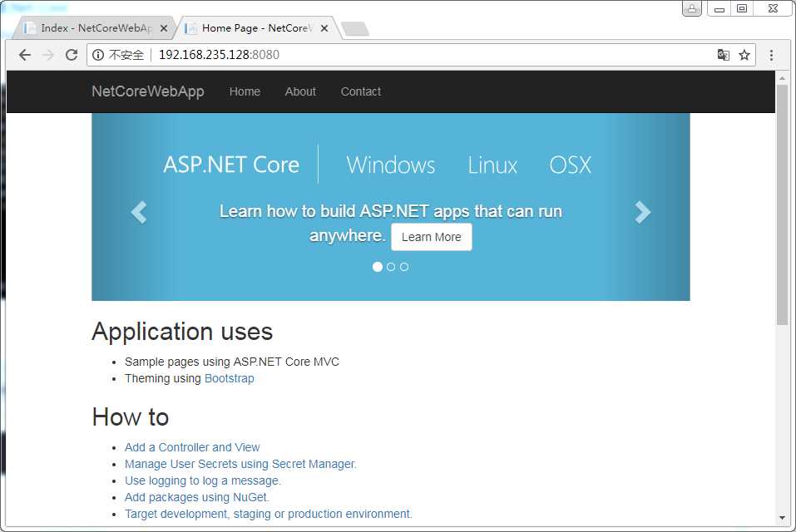Close the Index - NetCoreWebApp tab
The image size is (796, 532).
pos(164,28)
